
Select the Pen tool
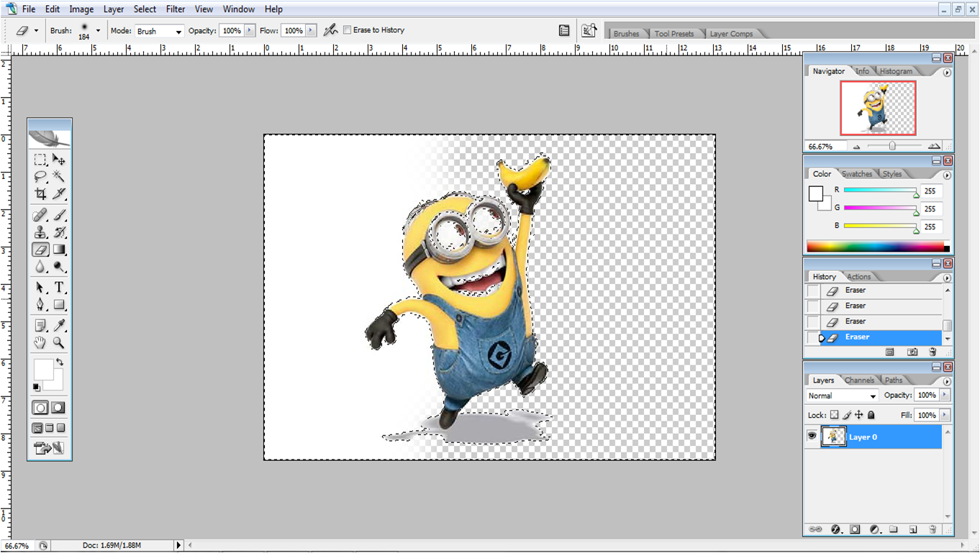[x=40, y=305]
